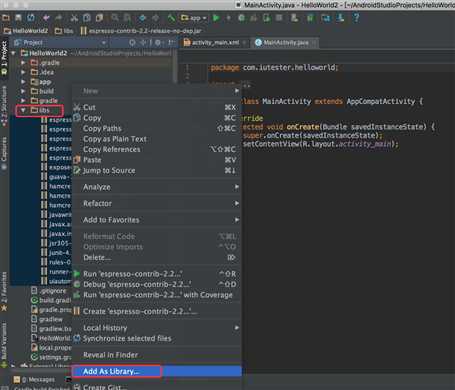The height and width of the screenshot is (390, 455).
Task: Select the jsr305 jar in libs
Action: click(56, 243)
